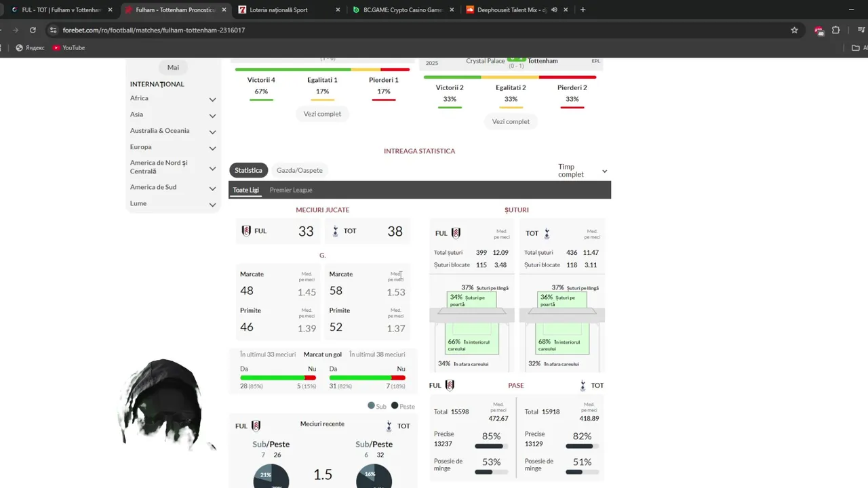Click Fulham total passes 15598
This screenshot has width=868, height=488.
(x=460, y=411)
